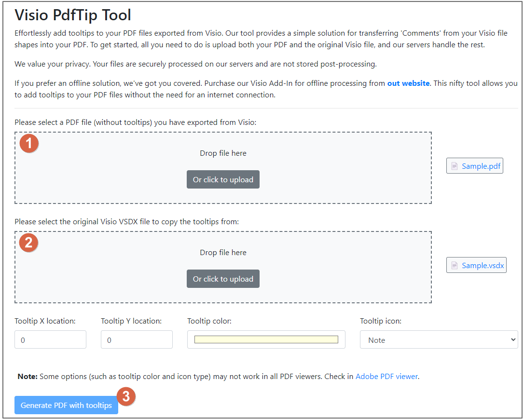Click the 'Tooltip color:' label
524x420 pixels.
209,321
